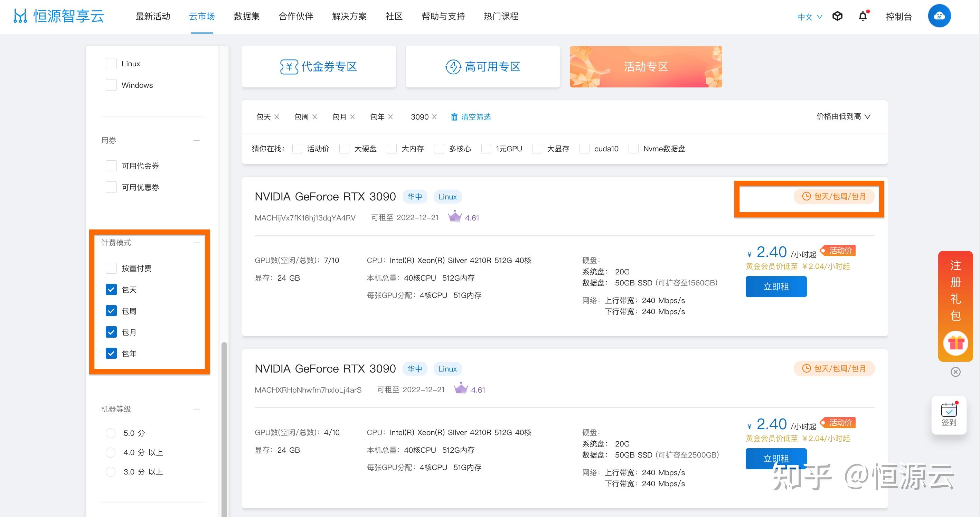Select 3.0 分 以上 radio button
This screenshot has height=517, width=980.
tap(110, 472)
